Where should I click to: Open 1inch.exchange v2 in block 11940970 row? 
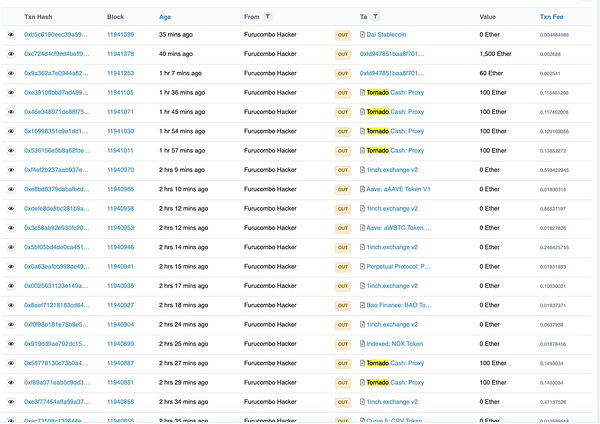click(x=392, y=170)
